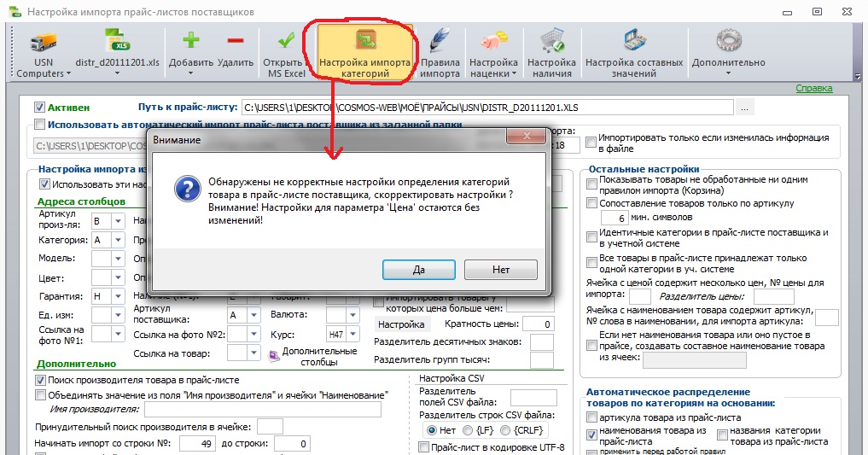The width and height of the screenshot is (868, 455).
Task: Expand Гарантия column dropdown
Action: 118,296
